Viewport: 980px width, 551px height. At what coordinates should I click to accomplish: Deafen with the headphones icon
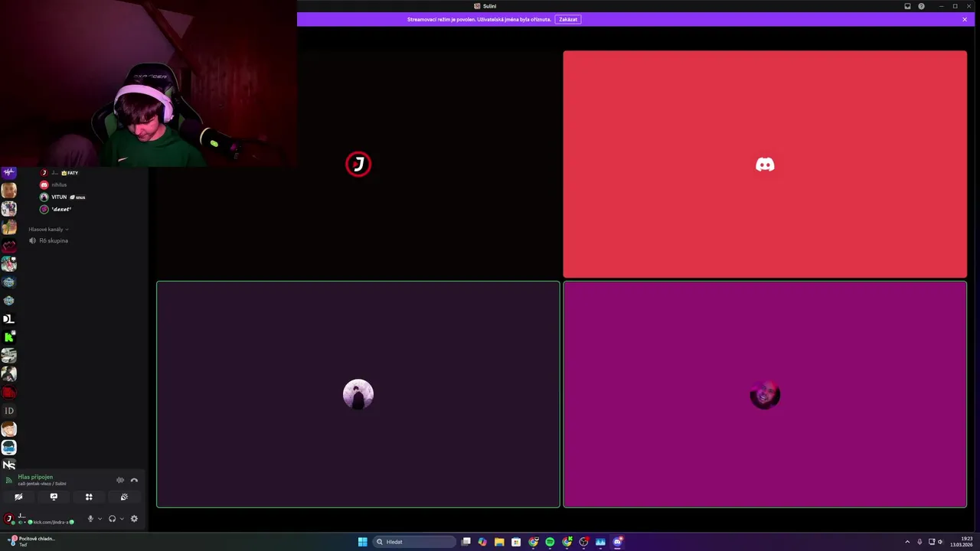click(x=113, y=519)
